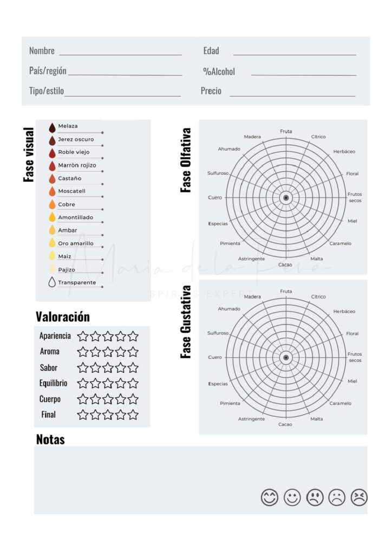Click the Nombre input line
Viewport: 392px width, 555px height.
(x=120, y=51)
